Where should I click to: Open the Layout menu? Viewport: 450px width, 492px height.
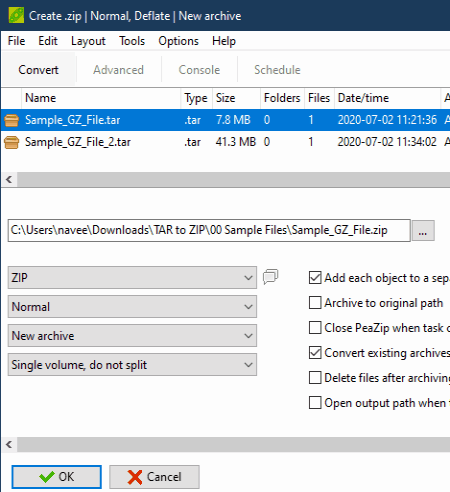(x=88, y=41)
